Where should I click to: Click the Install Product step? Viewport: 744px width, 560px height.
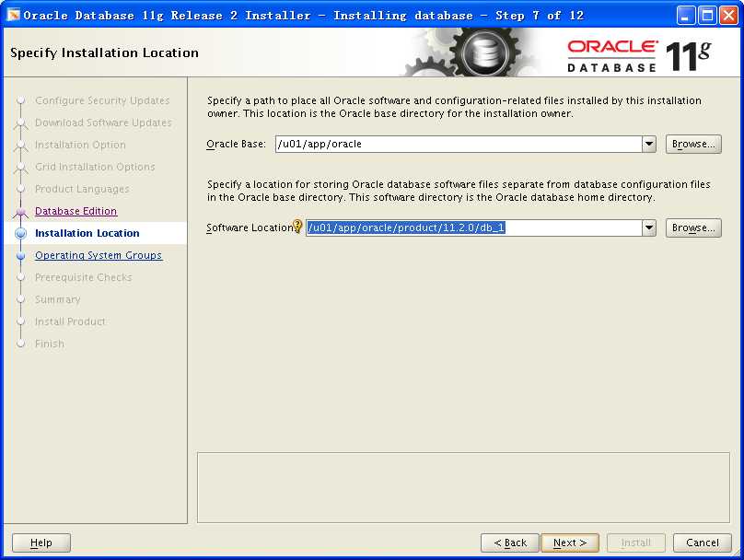click(x=70, y=321)
